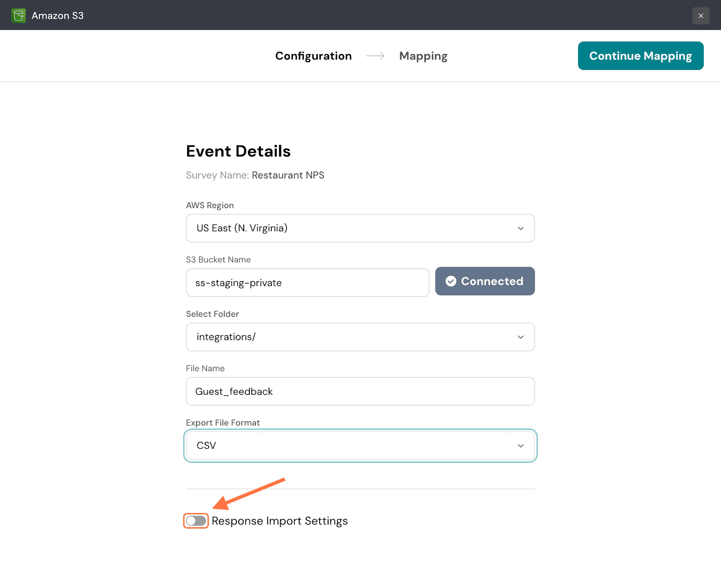Click the Response Import Settings label
The width and height of the screenshot is (721, 588).
280,521
